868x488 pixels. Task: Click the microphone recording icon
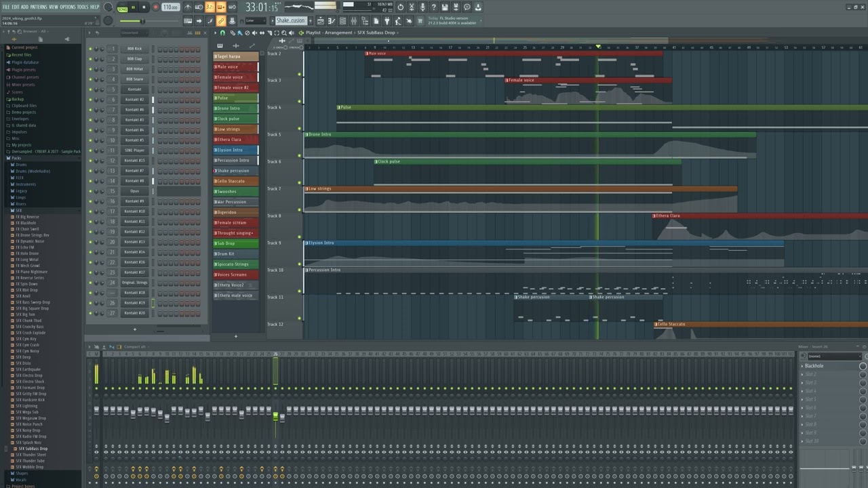coord(422,7)
